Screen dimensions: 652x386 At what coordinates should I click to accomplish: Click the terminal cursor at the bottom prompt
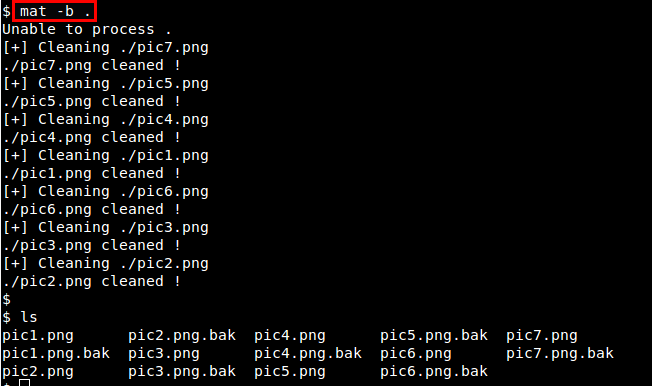[x=25, y=383]
